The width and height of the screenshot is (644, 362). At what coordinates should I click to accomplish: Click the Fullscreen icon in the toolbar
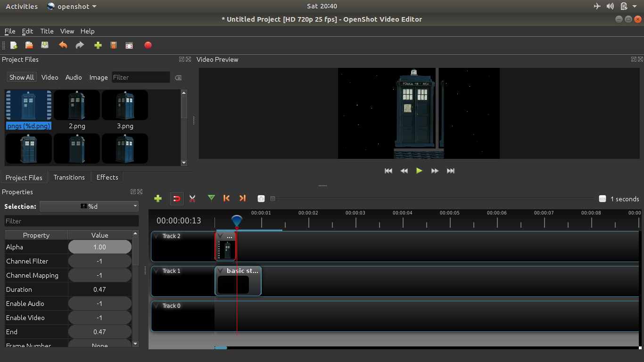(x=129, y=45)
